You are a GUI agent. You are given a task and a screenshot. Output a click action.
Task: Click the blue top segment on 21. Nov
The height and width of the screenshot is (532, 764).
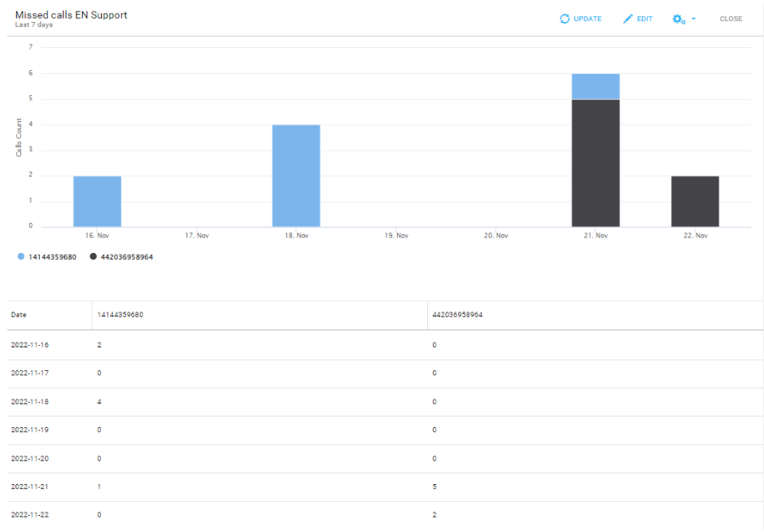coord(596,86)
